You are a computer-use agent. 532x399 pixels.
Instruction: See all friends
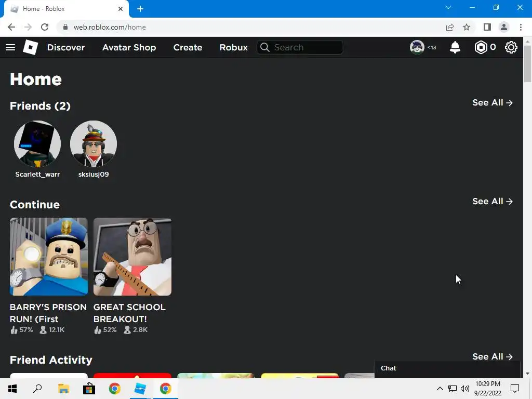[493, 102]
